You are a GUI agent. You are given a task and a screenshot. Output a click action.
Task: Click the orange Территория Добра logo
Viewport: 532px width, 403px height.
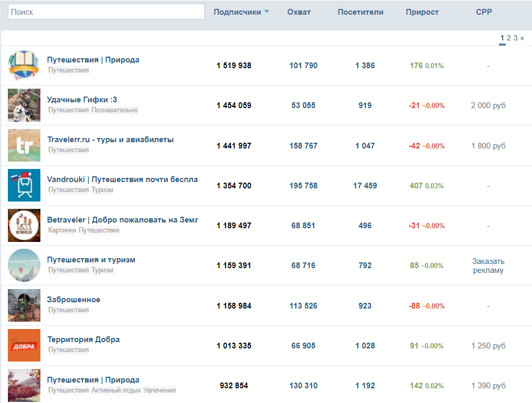point(24,345)
